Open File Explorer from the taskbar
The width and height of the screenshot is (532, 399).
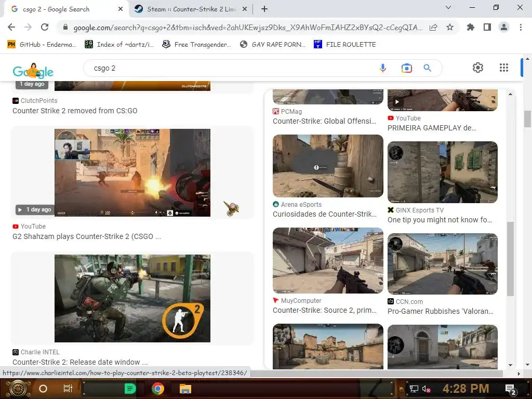click(185, 389)
